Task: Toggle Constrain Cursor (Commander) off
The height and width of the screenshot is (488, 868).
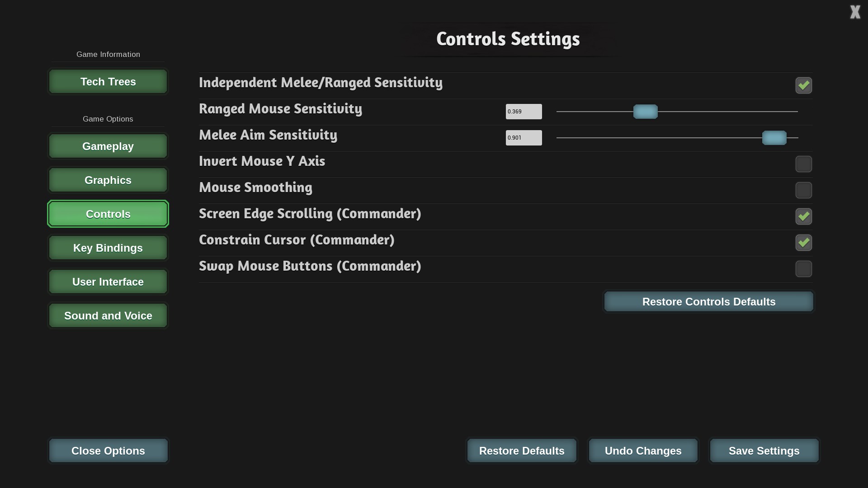Action: point(803,243)
